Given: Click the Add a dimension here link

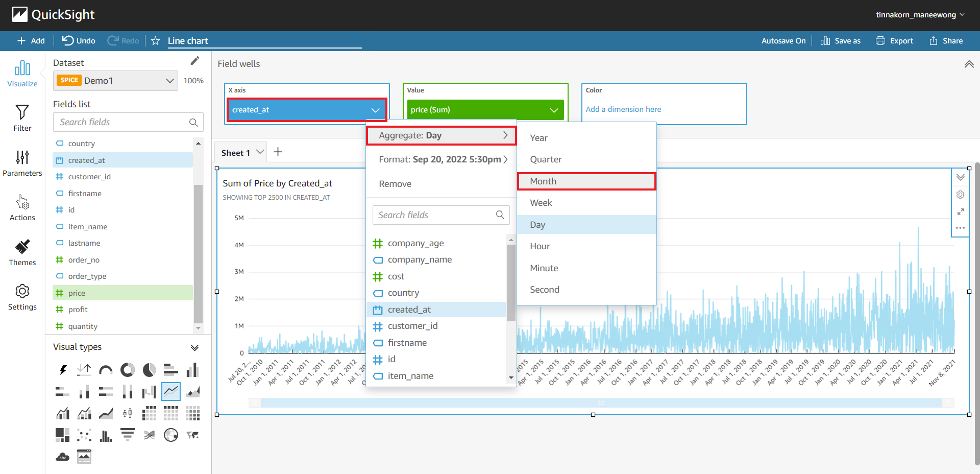Looking at the screenshot, I should tap(623, 109).
